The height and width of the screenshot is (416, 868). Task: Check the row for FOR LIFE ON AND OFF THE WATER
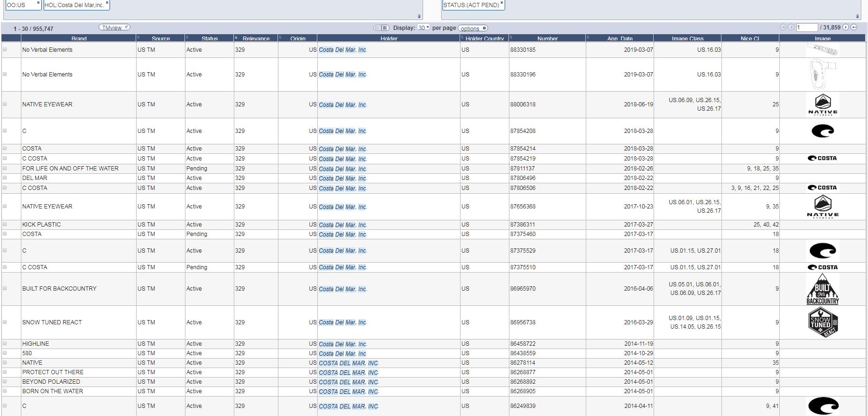(x=5, y=168)
